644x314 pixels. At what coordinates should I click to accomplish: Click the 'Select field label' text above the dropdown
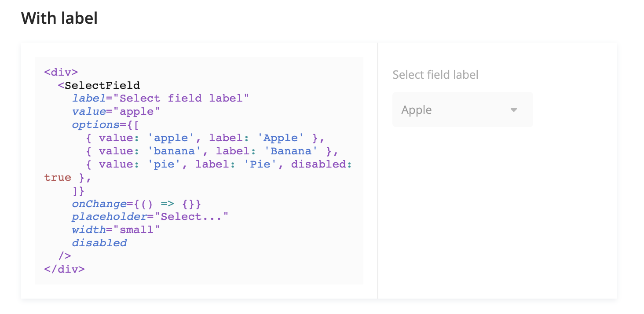tap(435, 75)
